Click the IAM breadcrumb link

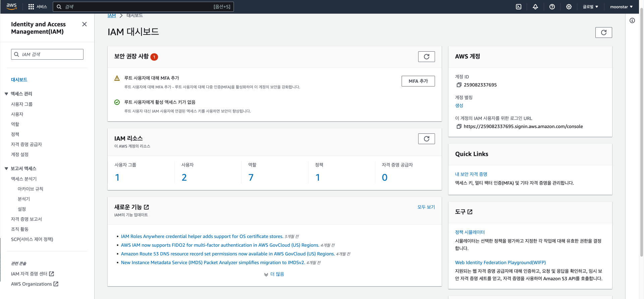[112, 16]
